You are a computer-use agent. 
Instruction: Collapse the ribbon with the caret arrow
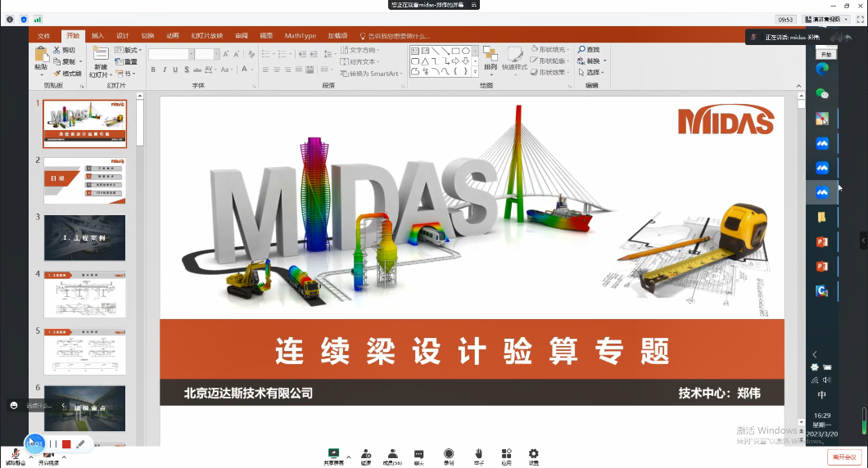(798, 86)
